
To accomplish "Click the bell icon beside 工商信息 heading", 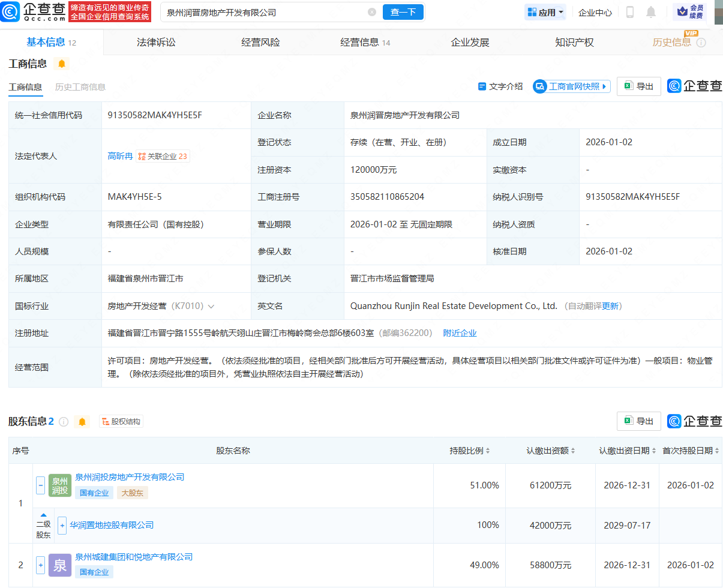I will tap(62, 63).
